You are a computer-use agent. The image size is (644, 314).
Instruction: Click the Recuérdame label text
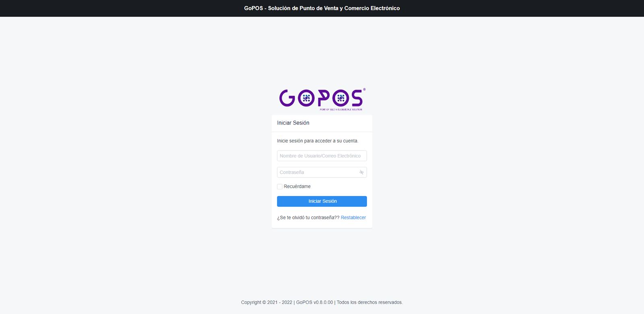coord(297,187)
